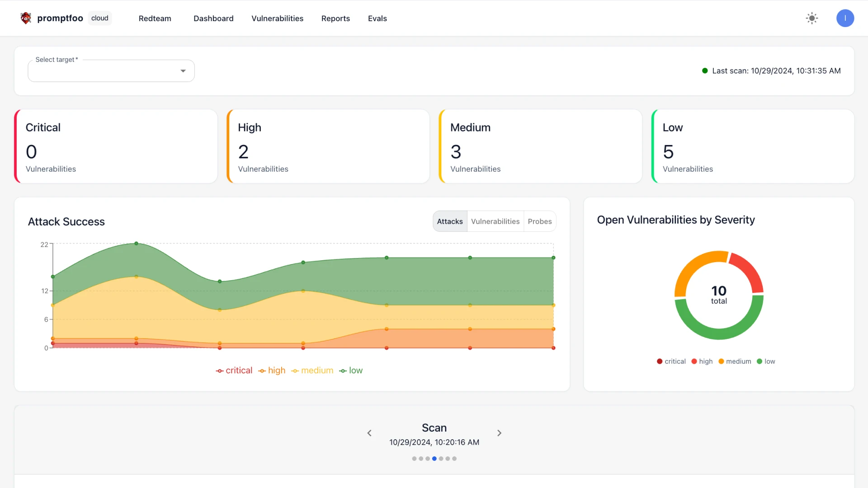
Task: Click the theme brightness icon
Action: pyautogui.click(x=812, y=18)
